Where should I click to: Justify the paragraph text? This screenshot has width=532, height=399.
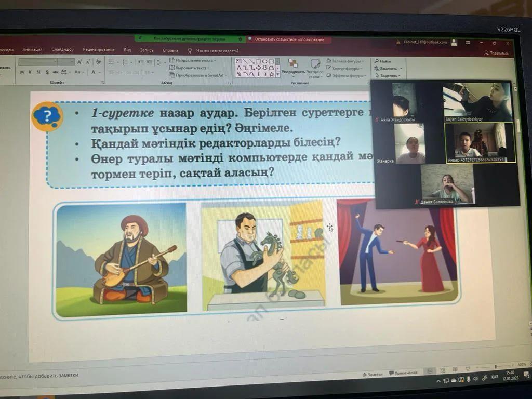pos(137,72)
